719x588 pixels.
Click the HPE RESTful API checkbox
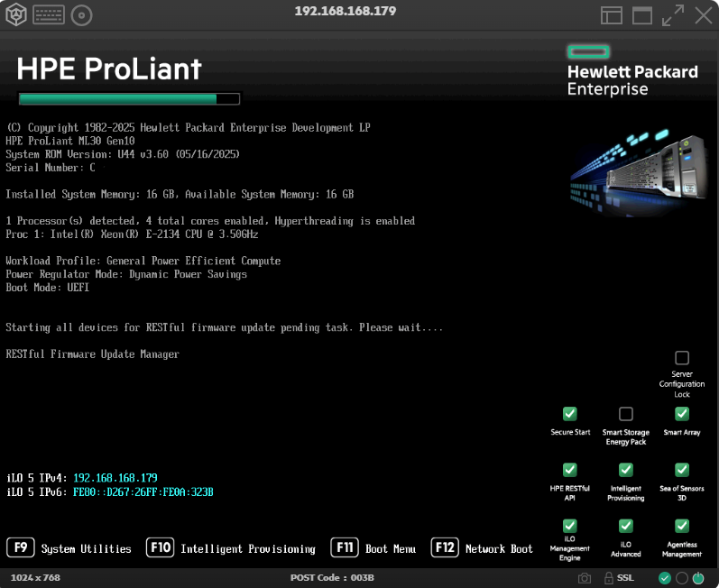tap(570, 470)
